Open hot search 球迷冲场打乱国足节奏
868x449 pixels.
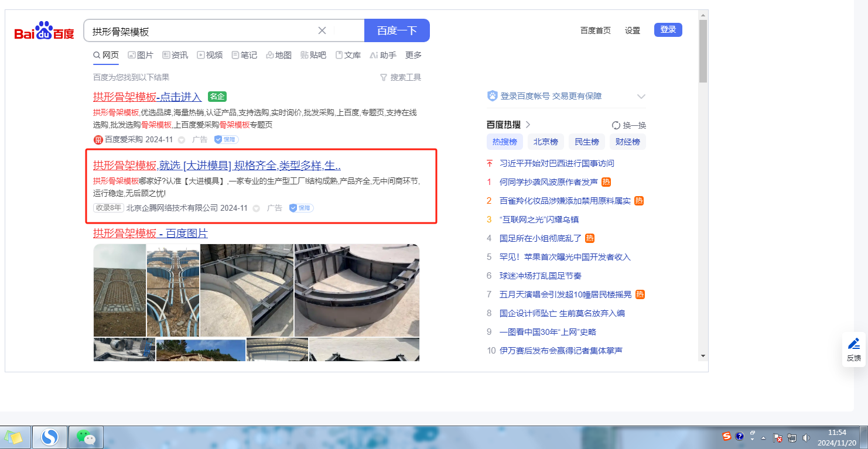(x=541, y=276)
